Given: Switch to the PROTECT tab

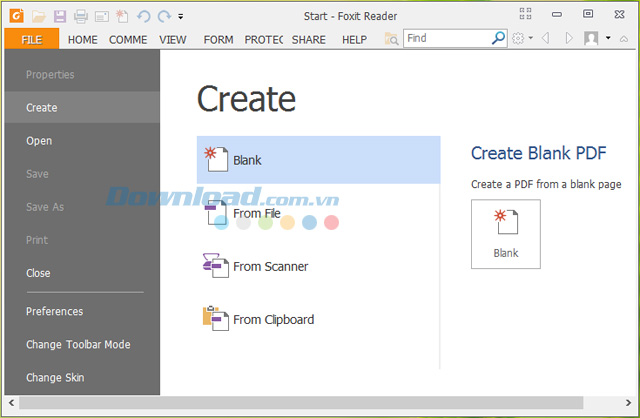Looking at the screenshot, I should (264, 40).
